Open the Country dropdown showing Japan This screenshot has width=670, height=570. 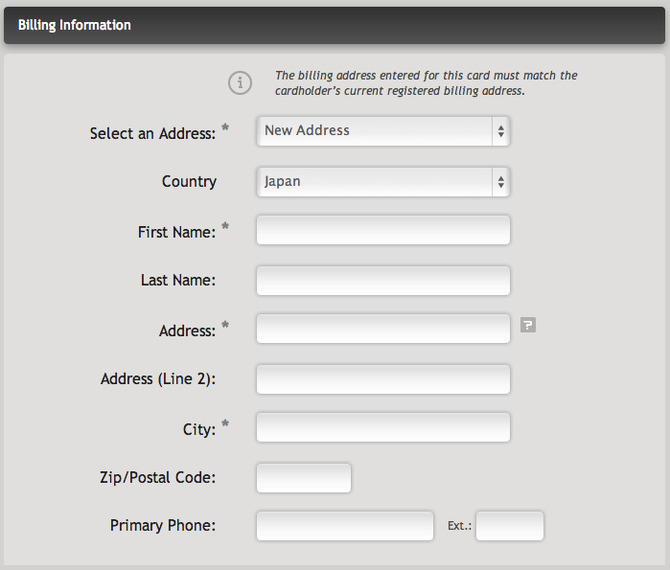(x=383, y=182)
